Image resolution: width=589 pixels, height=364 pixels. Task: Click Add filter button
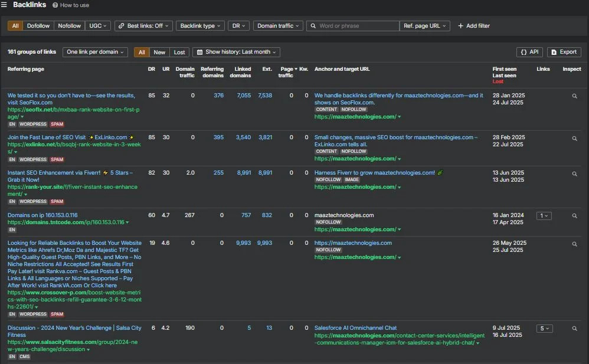(x=474, y=26)
